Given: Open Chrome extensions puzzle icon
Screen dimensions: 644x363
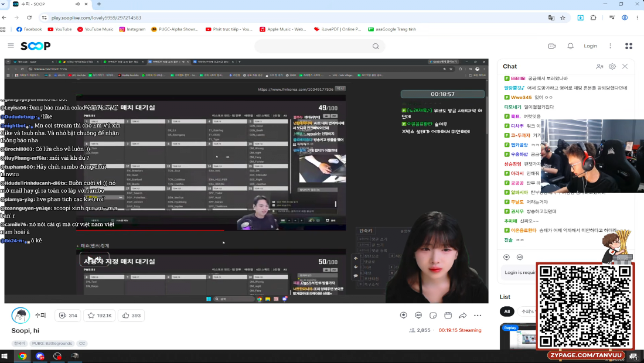Looking at the screenshot, I should coord(593,18).
